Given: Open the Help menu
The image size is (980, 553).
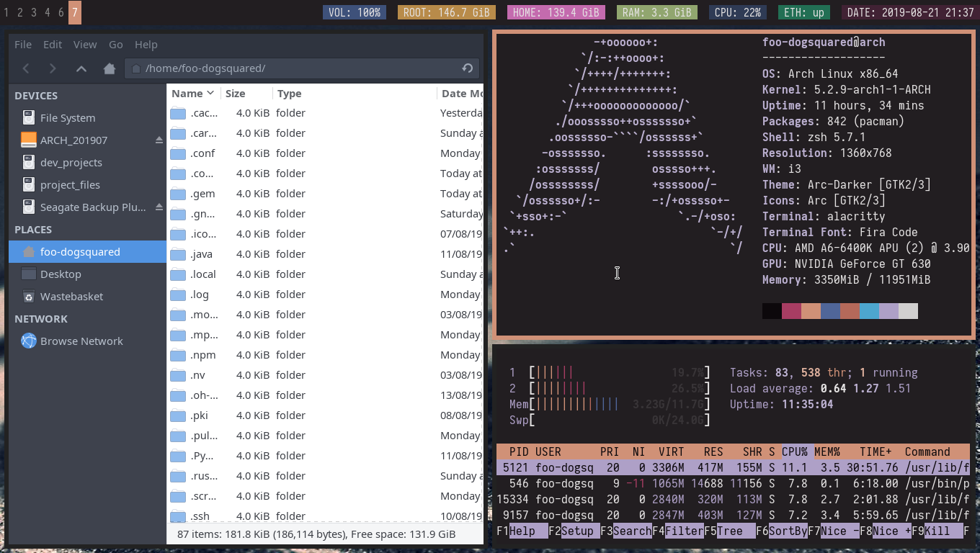Looking at the screenshot, I should click(x=146, y=45).
